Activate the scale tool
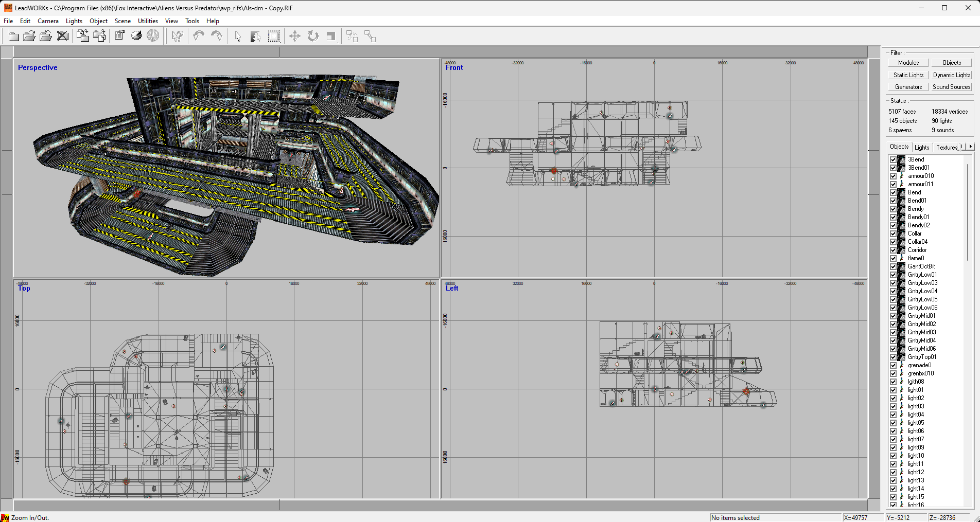 tap(331, 36)
